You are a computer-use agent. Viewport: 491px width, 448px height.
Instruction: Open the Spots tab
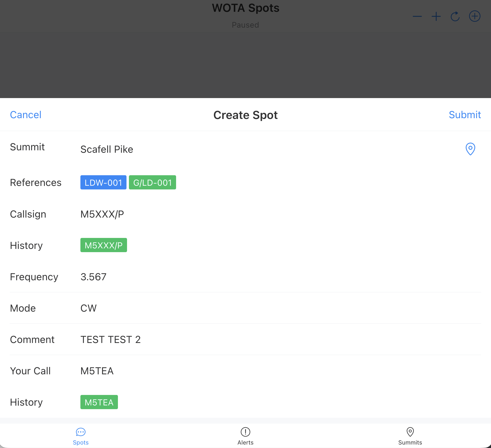[x=81, y=436]
